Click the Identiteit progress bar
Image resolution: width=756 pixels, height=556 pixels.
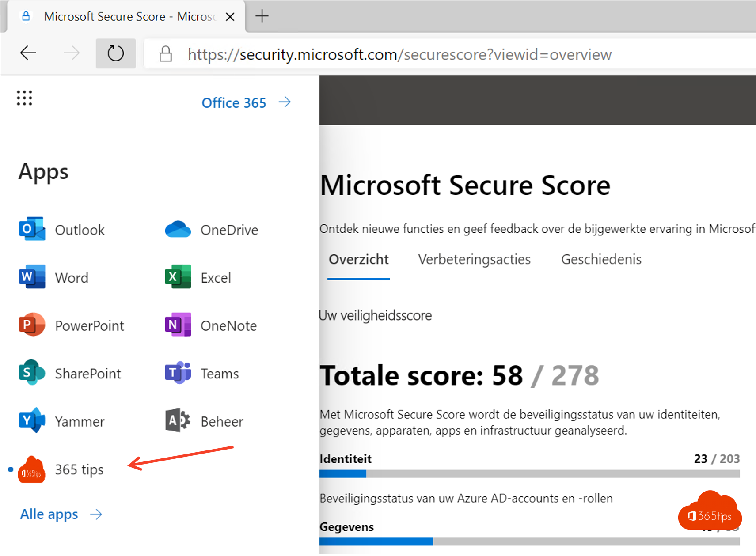[x=529, y=474]
